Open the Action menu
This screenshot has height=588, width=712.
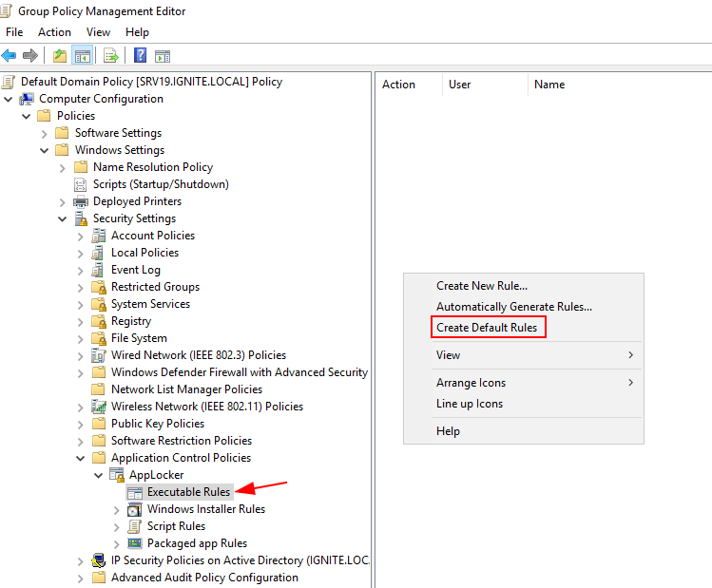click(54, 32)
